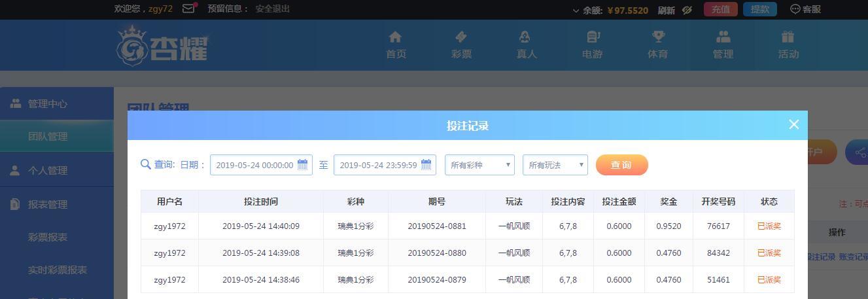This screenshot has width=868, height=299.
Task: Click 账变记录 link behind the dialog
Action: point(853,257)
